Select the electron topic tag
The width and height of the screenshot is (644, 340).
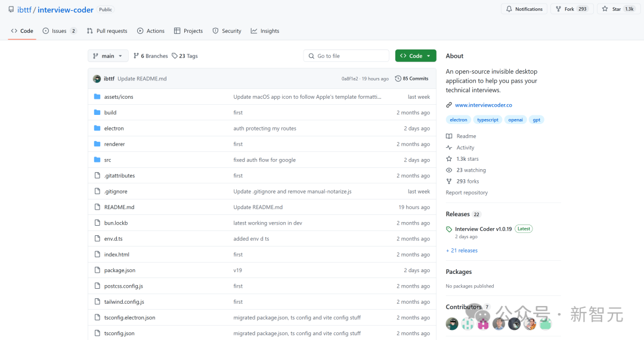click(x=459, y=120)
